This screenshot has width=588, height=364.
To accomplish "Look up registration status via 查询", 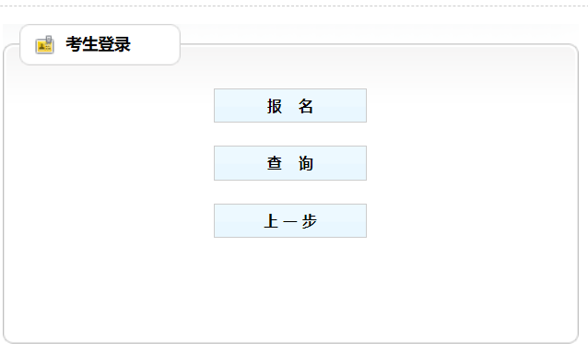I will (290, 163).
